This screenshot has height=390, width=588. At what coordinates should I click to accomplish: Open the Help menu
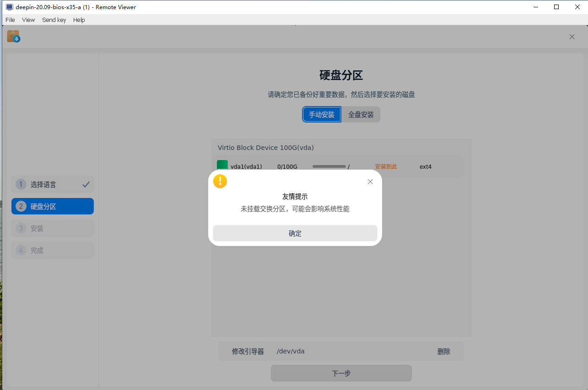79,20
